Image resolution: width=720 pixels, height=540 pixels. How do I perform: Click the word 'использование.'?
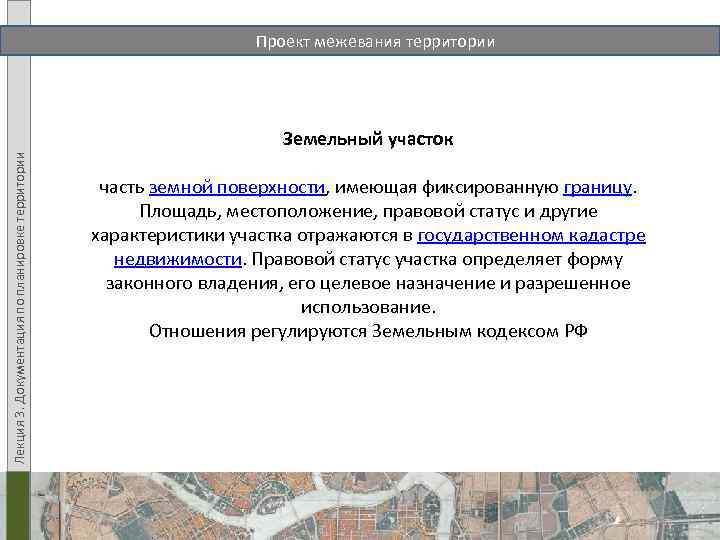click(368, 307)
